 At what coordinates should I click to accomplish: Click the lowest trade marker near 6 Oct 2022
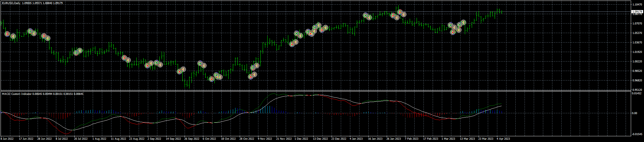[x=212, y=79]
